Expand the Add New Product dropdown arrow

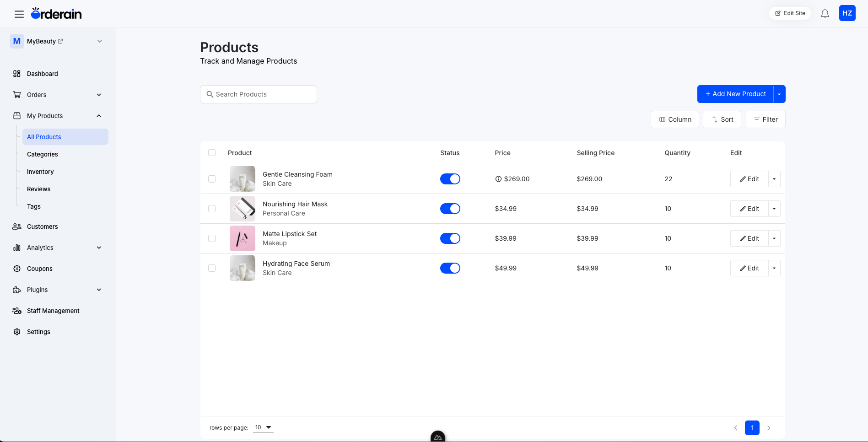point(779,94)
